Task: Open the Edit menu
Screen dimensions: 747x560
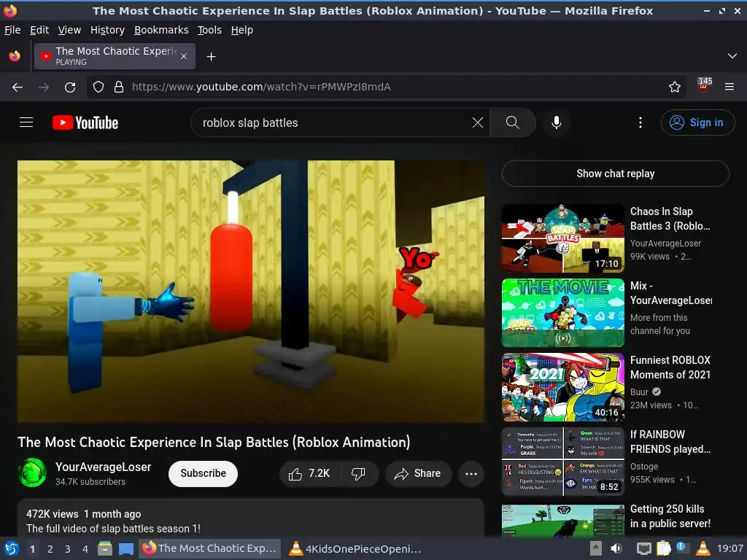Action: (x=39, y=30)
